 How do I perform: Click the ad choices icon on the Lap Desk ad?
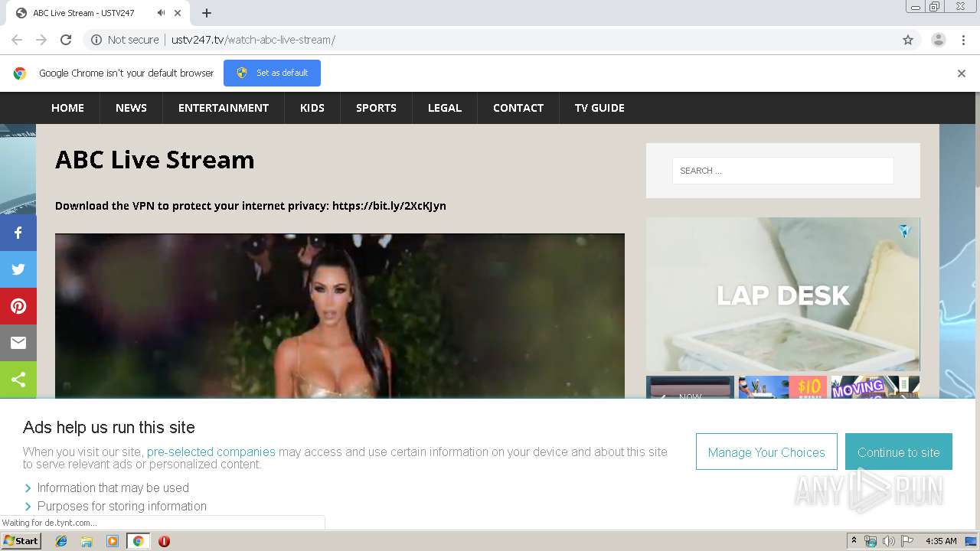coord(905,231)
